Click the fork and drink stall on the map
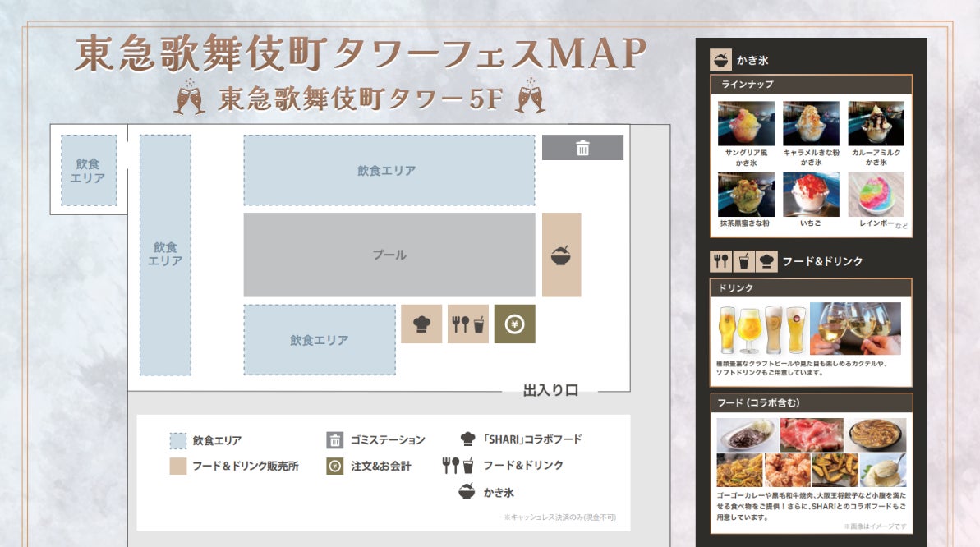This screenshot has height=547, width=980. pyautogui.click(x=467, y=324)
